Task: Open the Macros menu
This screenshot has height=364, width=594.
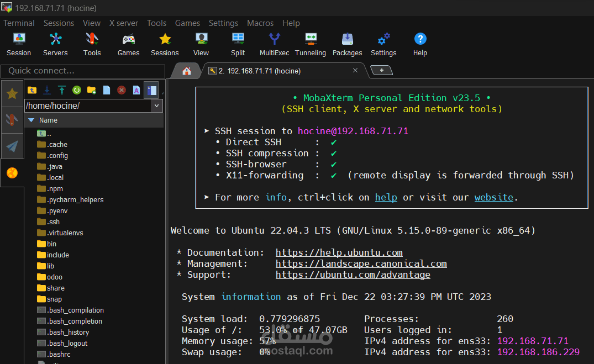Action: (x=260, y=23)
